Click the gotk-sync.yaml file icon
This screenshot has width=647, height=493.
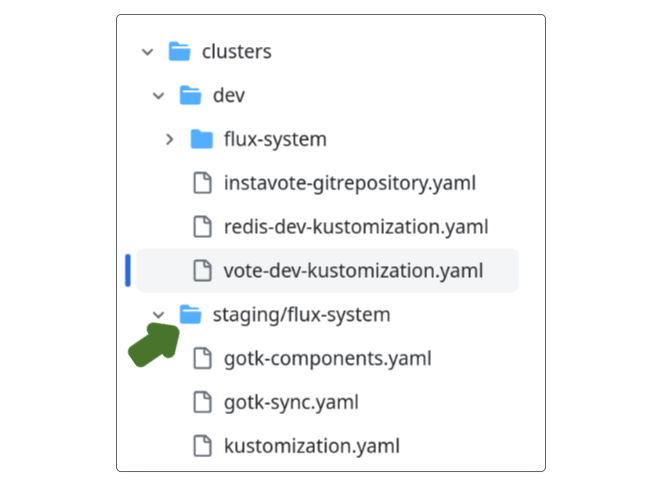[202, 402]
